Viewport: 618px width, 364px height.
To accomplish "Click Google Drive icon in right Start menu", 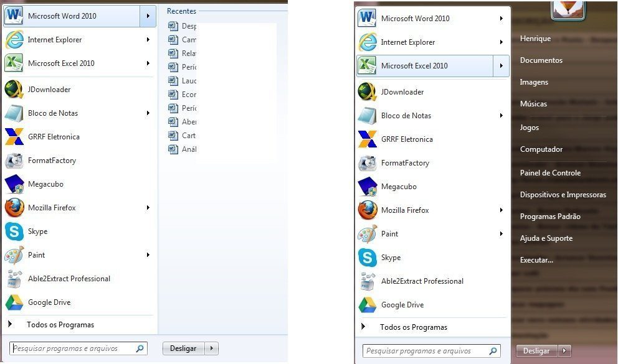I will click(x=367, y=305).
